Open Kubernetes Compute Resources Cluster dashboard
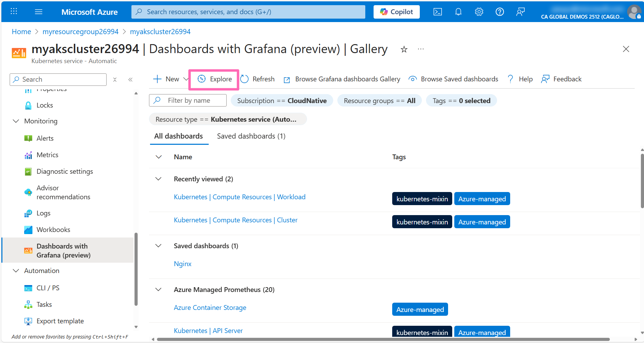644x343 pixels. tap(236, 220)
